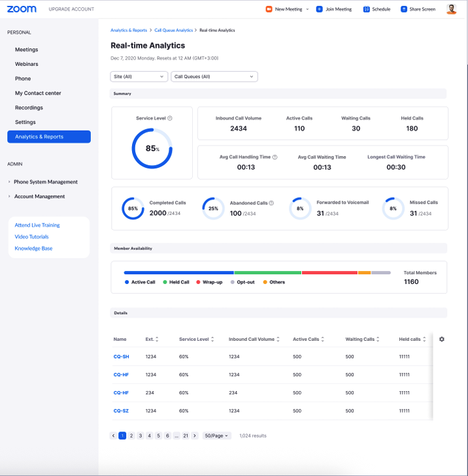The image size is (468, 476).
Task: Open Recordings in sidebar
Action: pyautogui.click(x=29, y=108)
